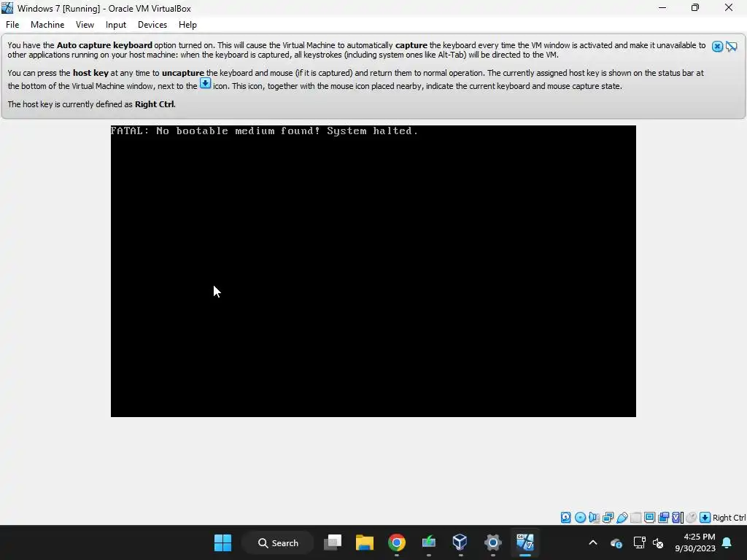This screenshot has width=747, height=560.
Task: Open the Windows Start menu
Action: pyautogui.click(x=222, y=542)
